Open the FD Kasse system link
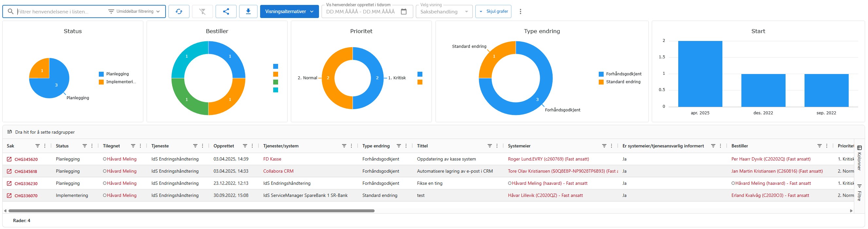 pos(272,159)
